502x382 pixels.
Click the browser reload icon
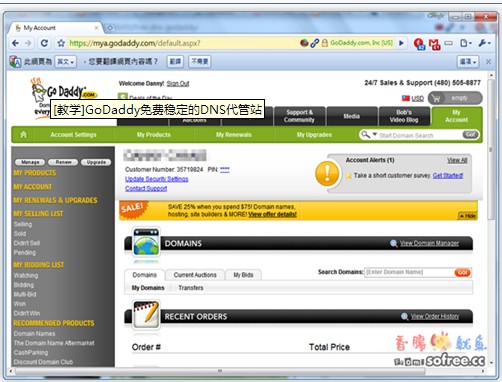44,43
